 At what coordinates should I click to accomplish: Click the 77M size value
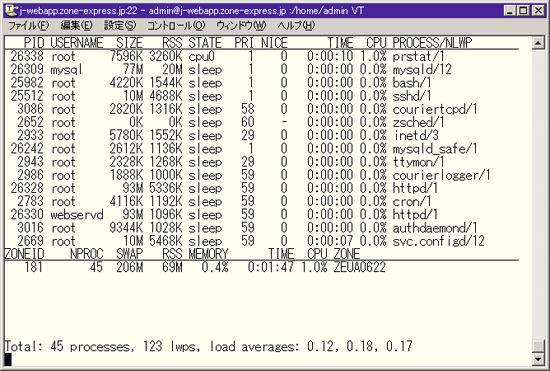[x=133, y=69]
